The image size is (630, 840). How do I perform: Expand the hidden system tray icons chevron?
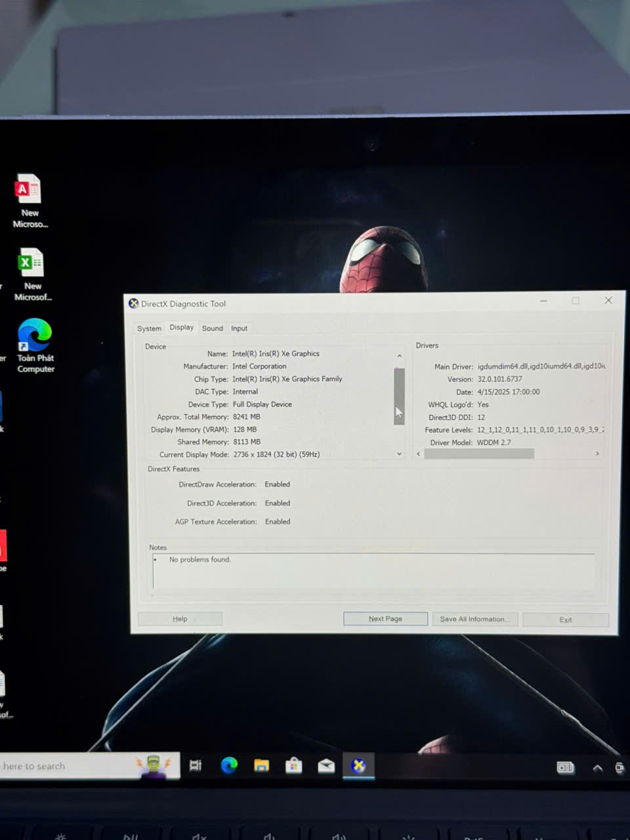(597, 768)
